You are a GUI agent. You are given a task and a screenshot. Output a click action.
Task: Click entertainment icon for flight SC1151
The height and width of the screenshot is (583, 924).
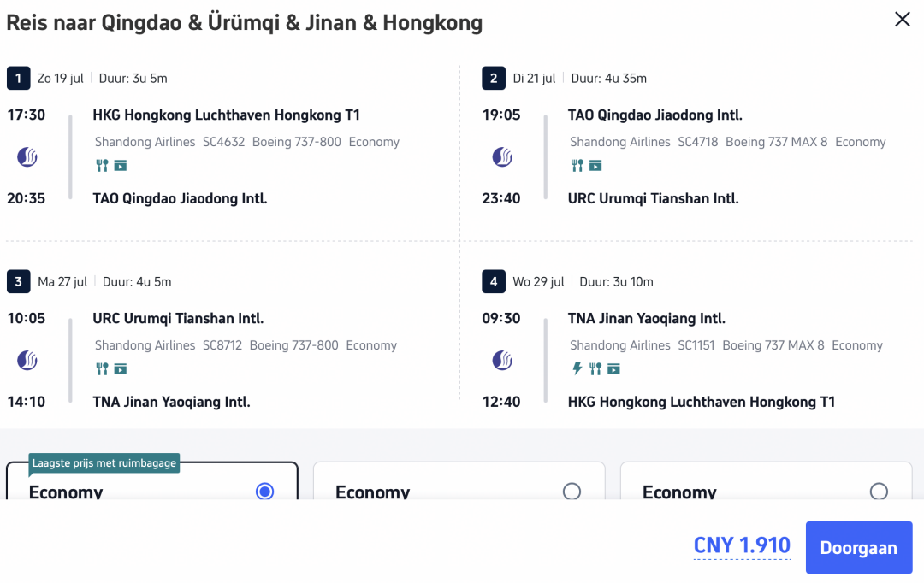tap(613, 368)
